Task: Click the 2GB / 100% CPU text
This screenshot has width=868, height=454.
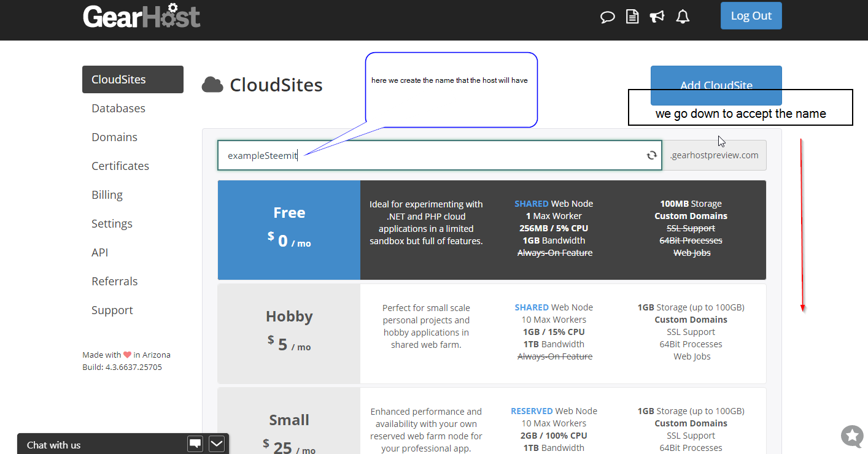Action: click(x=554, y=436)
